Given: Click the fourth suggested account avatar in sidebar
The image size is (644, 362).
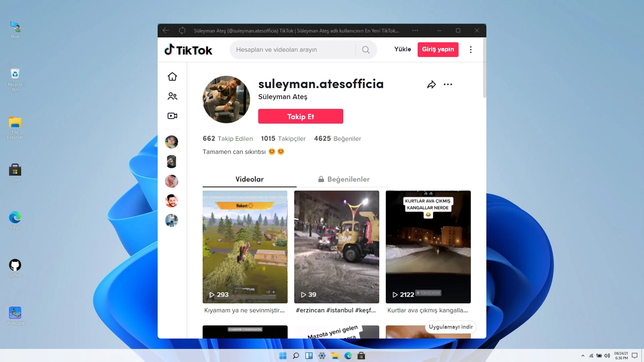Looking at the screenshot, I should tap(171, 201).
